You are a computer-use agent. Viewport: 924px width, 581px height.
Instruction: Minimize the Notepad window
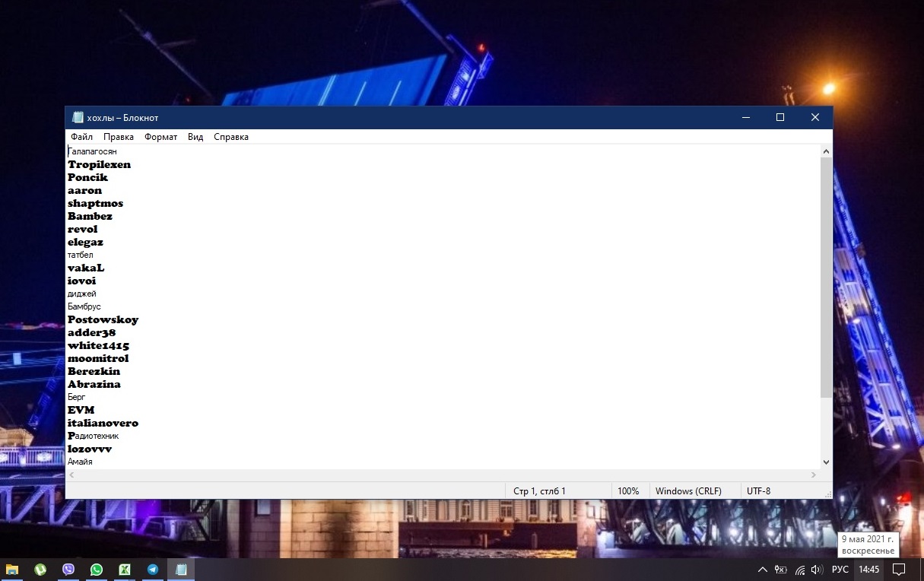point(745,118)
